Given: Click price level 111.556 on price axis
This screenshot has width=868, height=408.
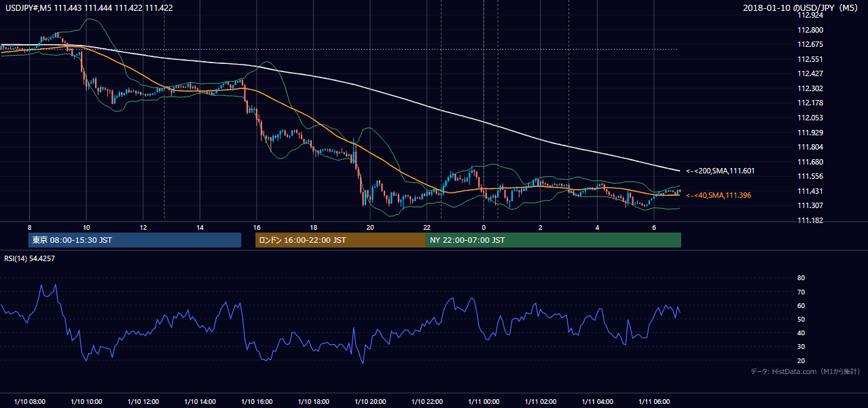Looking at the screenshot, I should [x=810, y=176].
